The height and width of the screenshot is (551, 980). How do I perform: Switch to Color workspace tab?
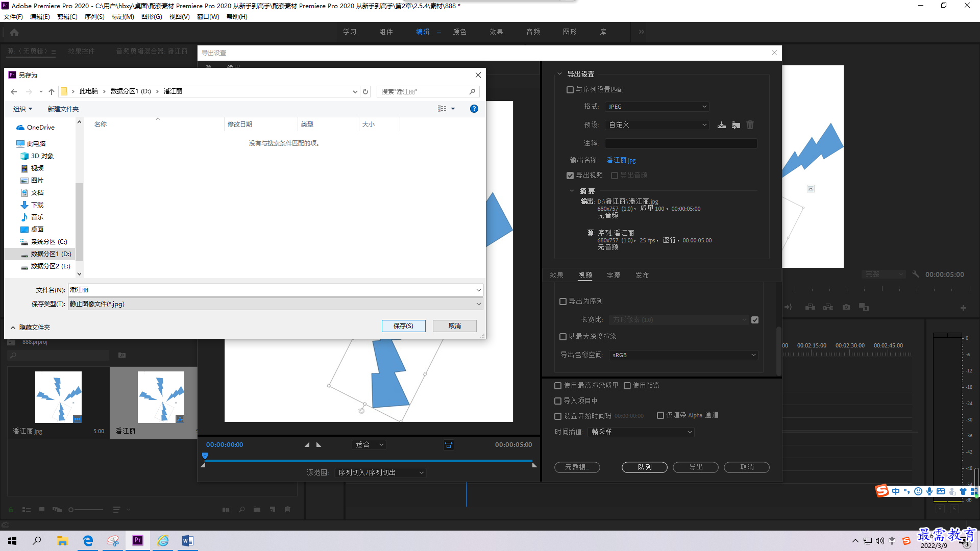(x=459, y=32)
